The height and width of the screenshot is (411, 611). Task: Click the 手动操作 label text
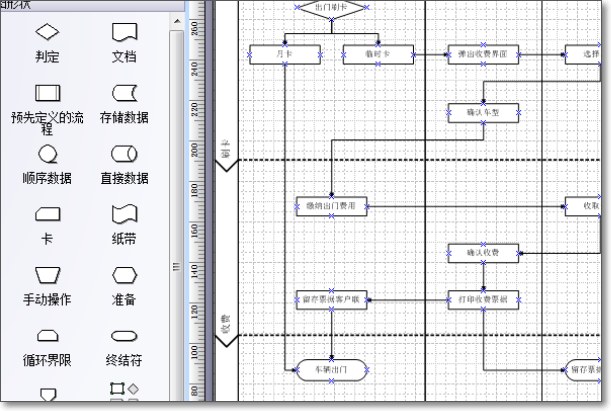47,300
